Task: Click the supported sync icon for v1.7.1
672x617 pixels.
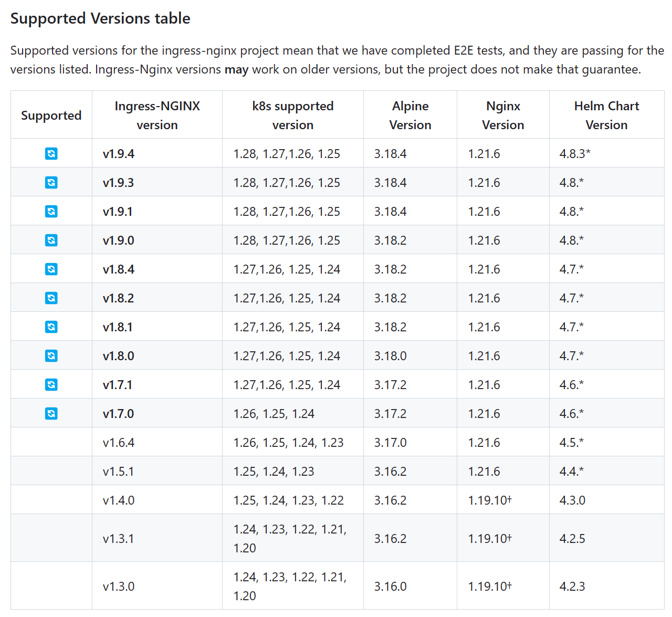Action: [x=51, y=384]
